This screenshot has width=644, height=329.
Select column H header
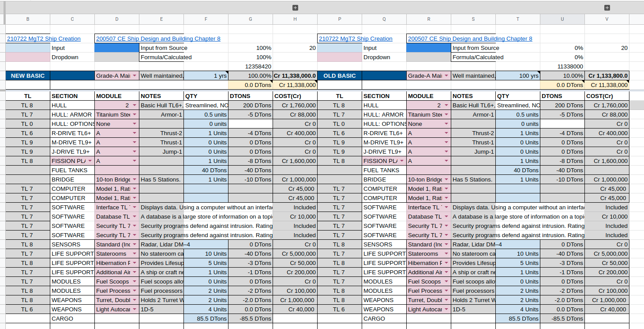[295, 19]
